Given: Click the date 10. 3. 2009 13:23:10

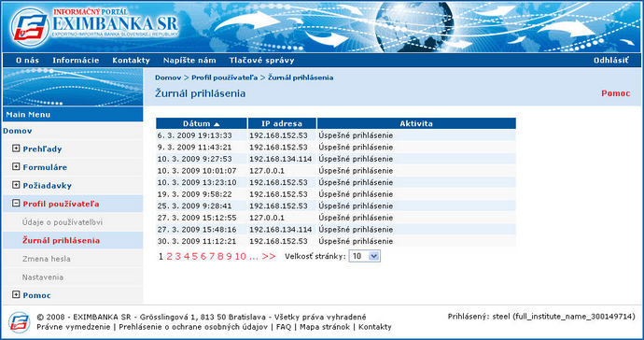Looking at the screenshot, I should pos(197,182).
